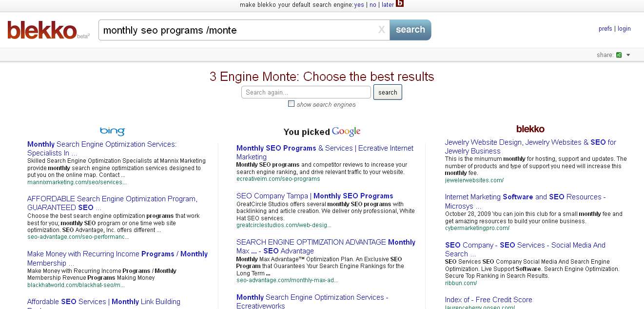
Task: Open blackhatworld.com/blackhat-seo URL
Action: click(x=76, y=285)
